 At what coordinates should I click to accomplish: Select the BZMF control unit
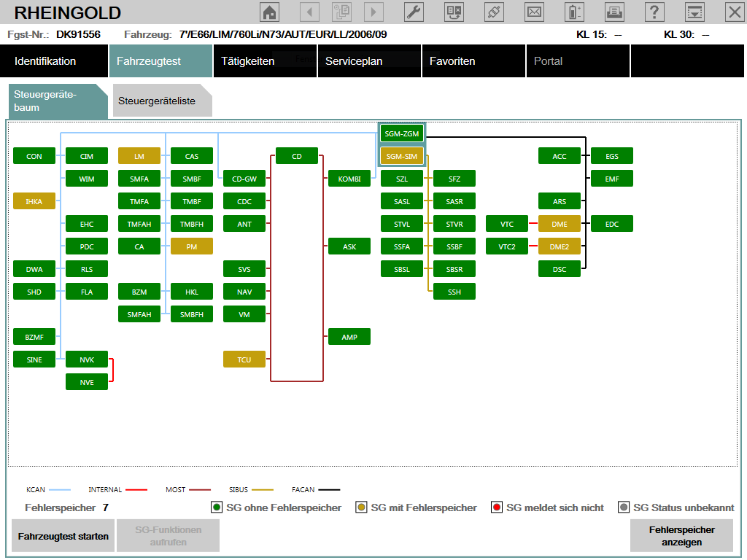[x=34, y=337]
